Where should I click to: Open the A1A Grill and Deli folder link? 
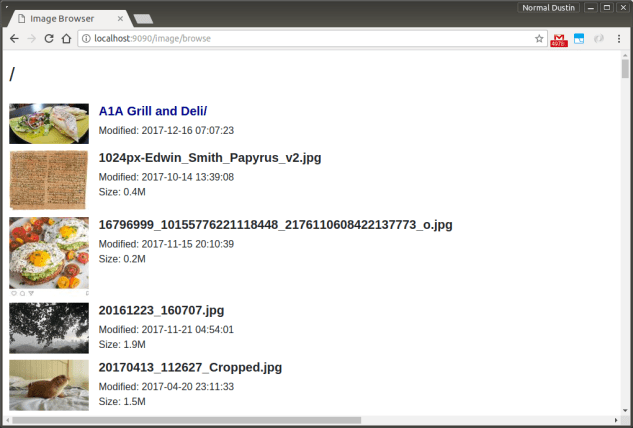coord(152,111)
